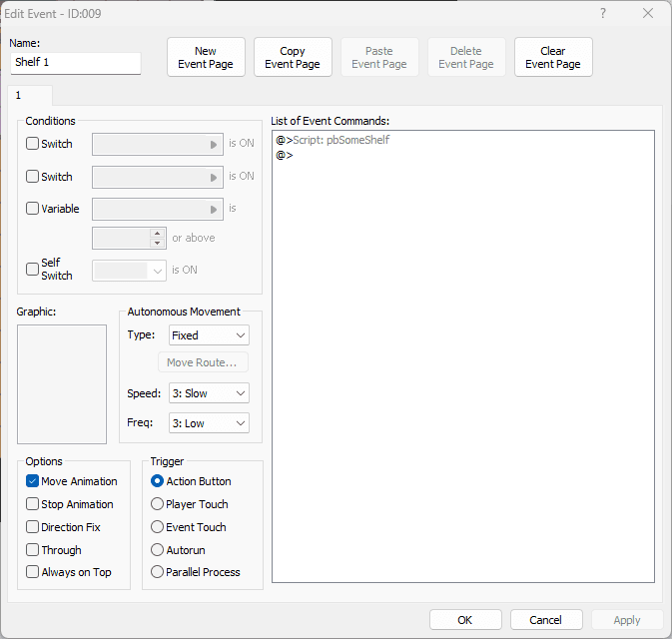Click the variable value up stepper arrow

click(x=158, y=234)
